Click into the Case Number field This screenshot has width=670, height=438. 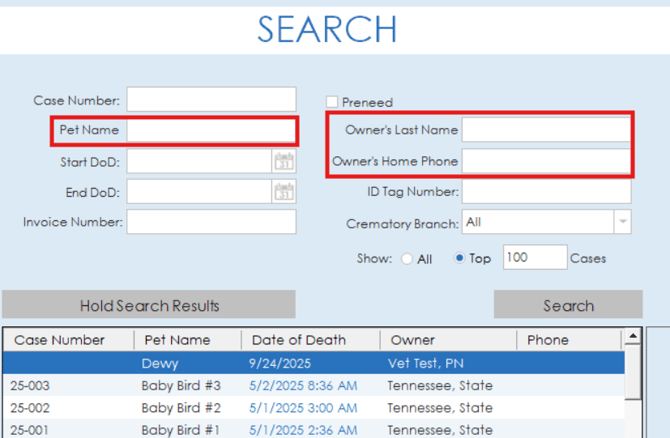pos(211,100)
